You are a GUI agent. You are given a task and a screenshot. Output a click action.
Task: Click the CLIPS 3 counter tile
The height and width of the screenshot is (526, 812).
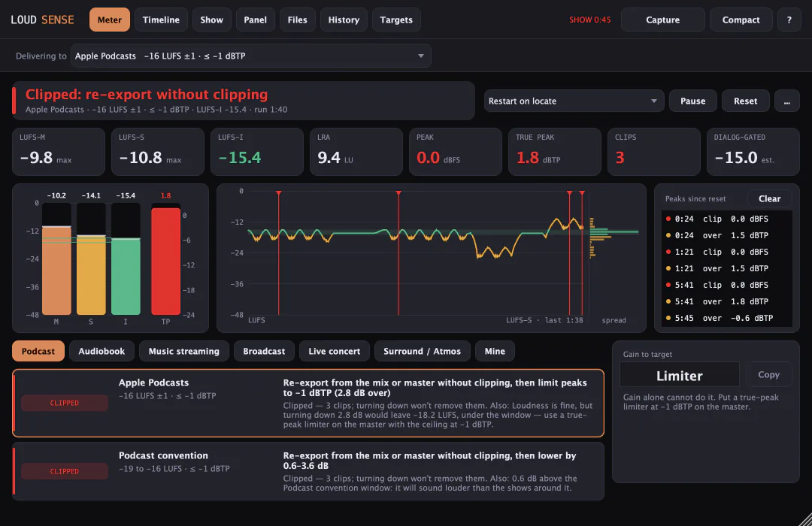tap(653, 152)
